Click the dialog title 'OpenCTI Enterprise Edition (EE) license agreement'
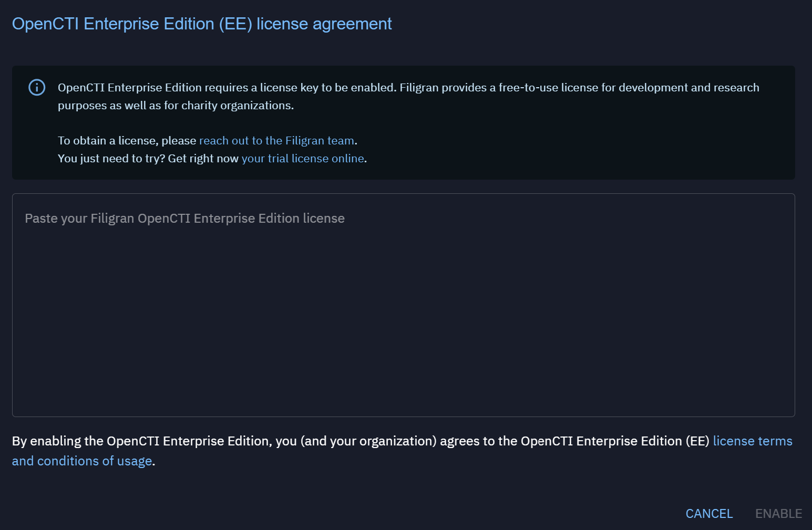The width and height of the screenshot is (812, 530). click(x=202, y=24)
